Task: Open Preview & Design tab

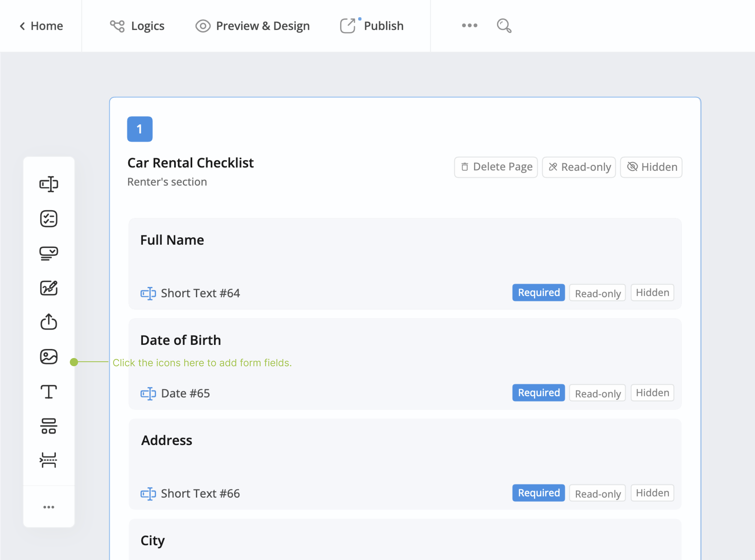Action: pyautogui.click(x=253, y=26)
